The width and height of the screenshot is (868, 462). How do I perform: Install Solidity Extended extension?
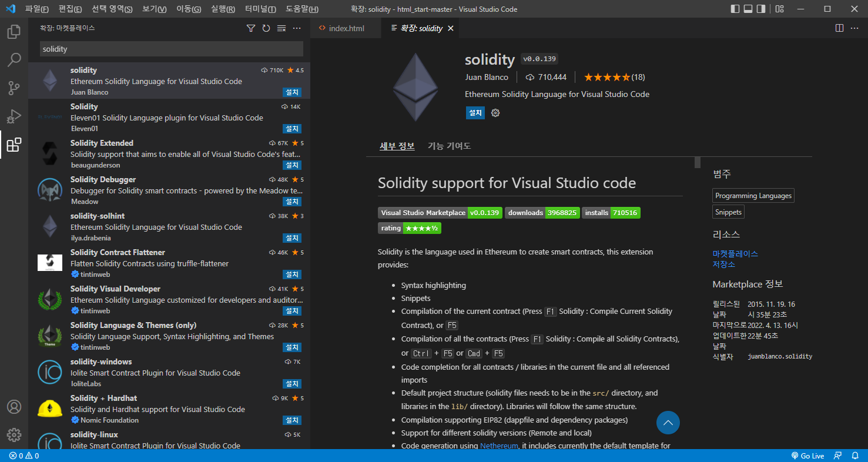tap(292, 165)
